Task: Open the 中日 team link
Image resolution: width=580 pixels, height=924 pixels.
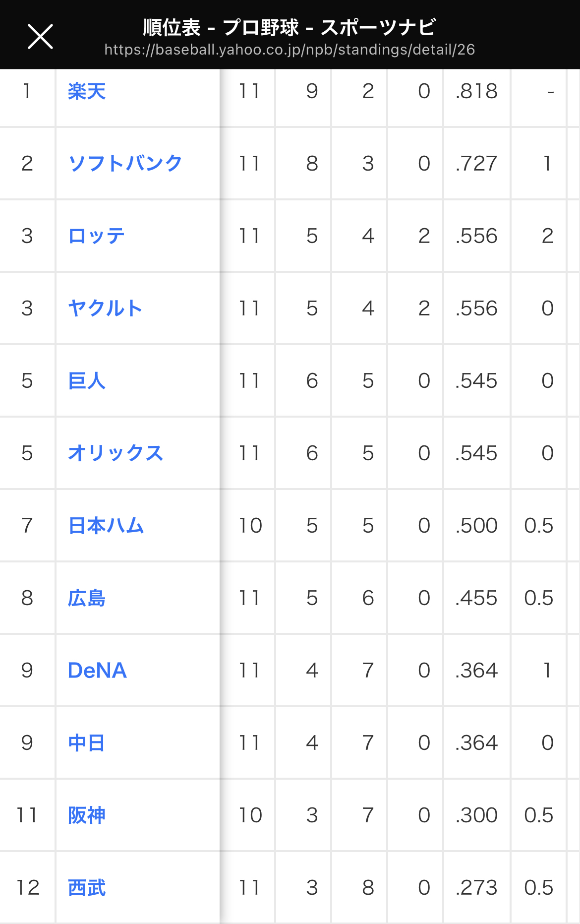Action: (x=87, y=742)
